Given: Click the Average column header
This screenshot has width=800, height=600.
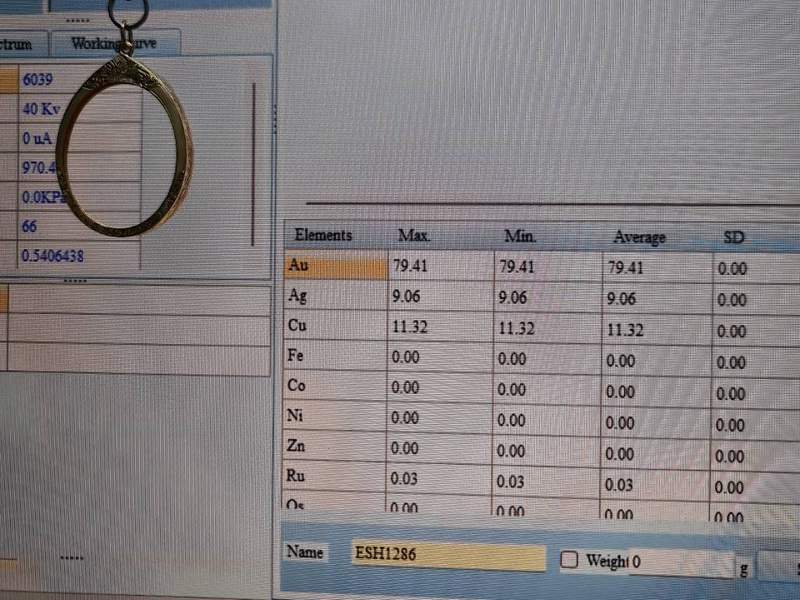Looking at the screenshot, I should (x=639, y=238).
